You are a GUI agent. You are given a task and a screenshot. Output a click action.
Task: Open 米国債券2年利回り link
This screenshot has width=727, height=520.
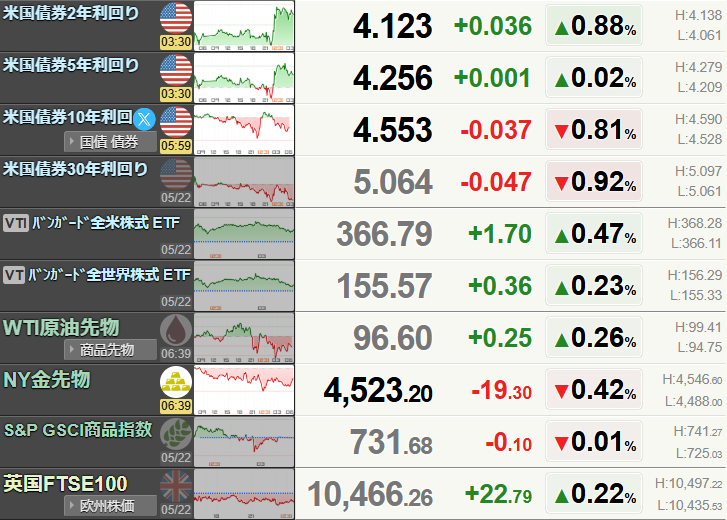(x=71, y=13)
